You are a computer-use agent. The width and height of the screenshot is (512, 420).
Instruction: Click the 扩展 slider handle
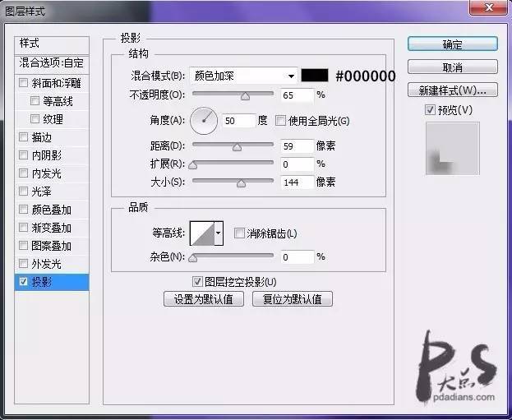coord(193,165)
